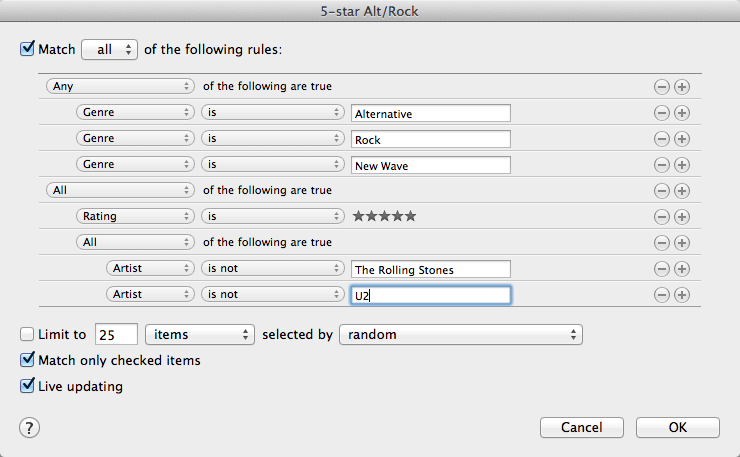Viewport: 740px width, 457px height.
Task: Open the 'all' match dropdown
Action: click(x=109, y=48)
